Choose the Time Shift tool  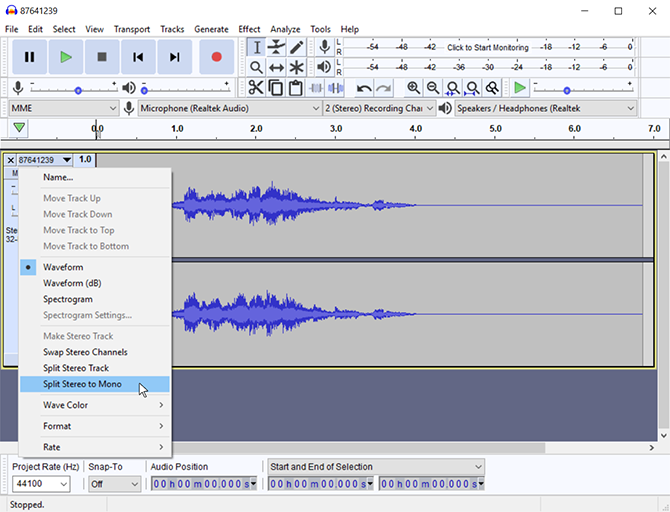click(276, 67)
